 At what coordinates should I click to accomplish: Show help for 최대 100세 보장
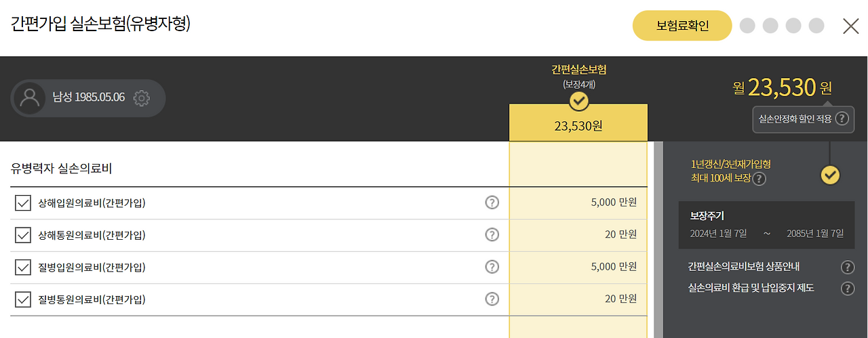pos(759,179)
